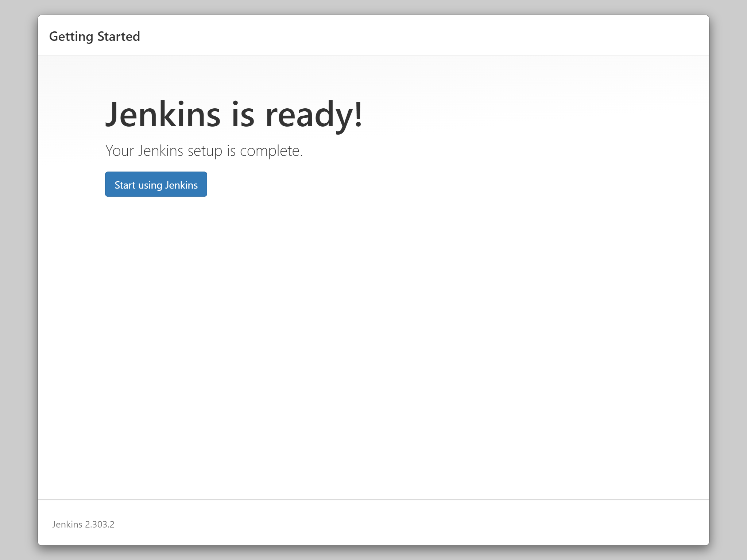Screen dimensions: 747x560
Task: Click "Start" text inside the blue button
Action: (125, 185)
